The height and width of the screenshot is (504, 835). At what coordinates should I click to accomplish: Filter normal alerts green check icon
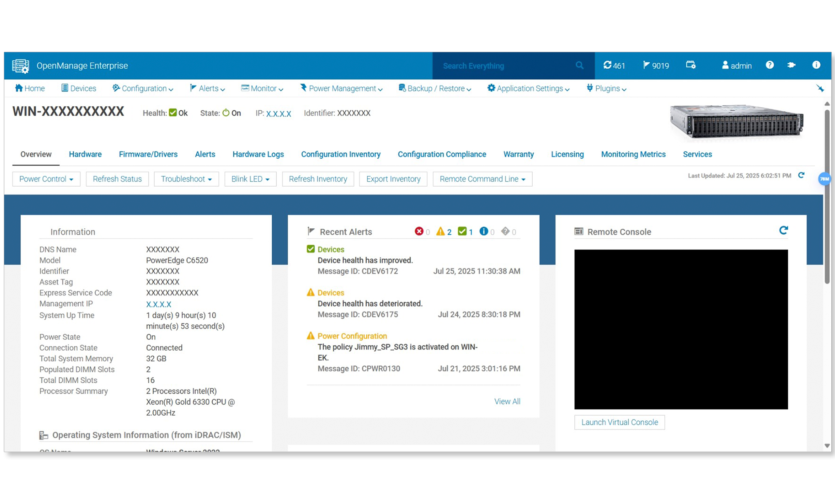tap(462, 231)
